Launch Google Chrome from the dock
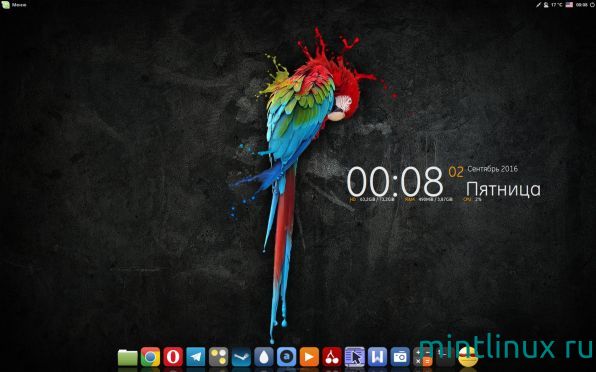This screenshot has width=596, height=372. 150,357
